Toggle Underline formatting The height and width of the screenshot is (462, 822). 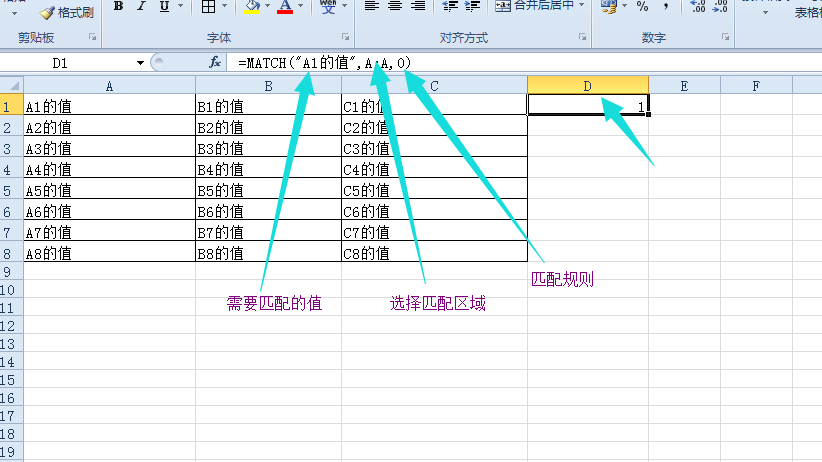coord(164,6)
